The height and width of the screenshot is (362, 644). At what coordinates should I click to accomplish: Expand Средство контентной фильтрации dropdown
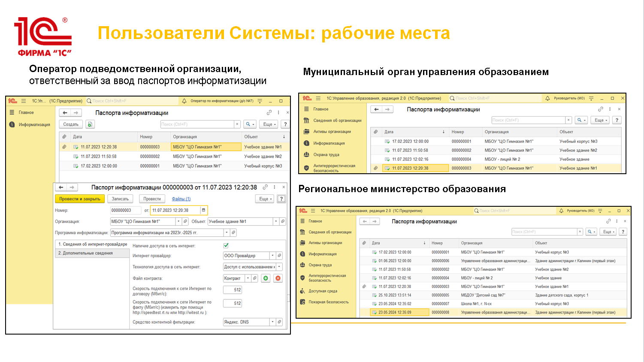click(272, 322)
